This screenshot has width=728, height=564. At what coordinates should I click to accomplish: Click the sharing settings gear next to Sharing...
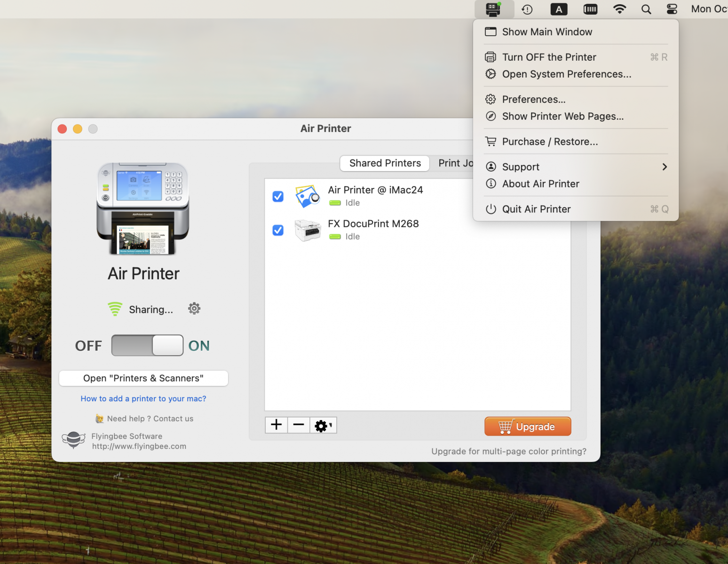click(194, 308)
